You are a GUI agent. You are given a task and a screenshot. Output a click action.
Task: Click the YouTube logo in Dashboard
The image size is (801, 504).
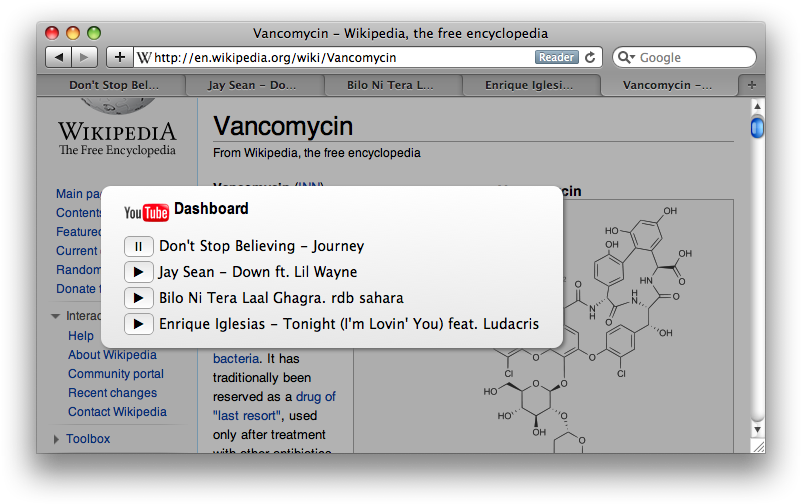pyautogui.click(x=146, y=212)
